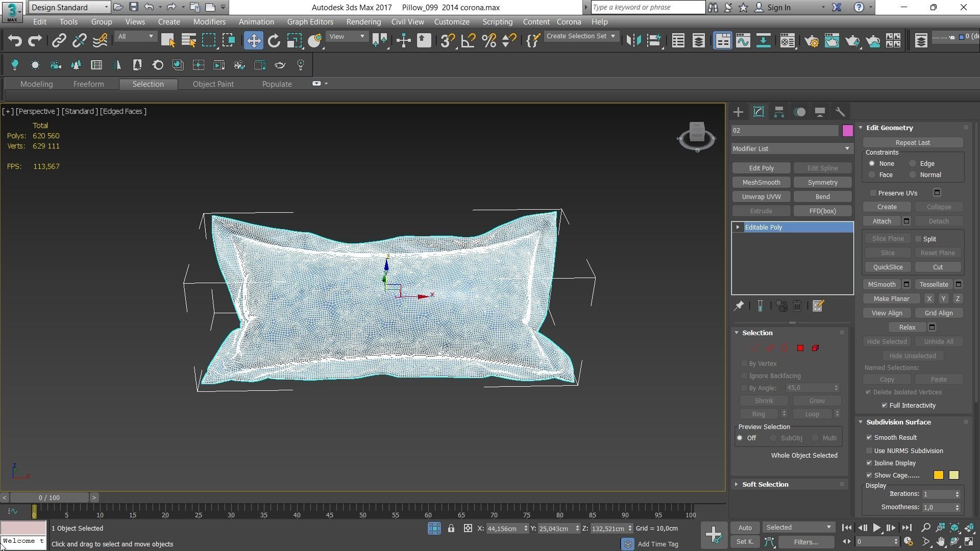Screen dimensions: 980x551
Task: Click the Play Animation button
Action: coord(876,528)
